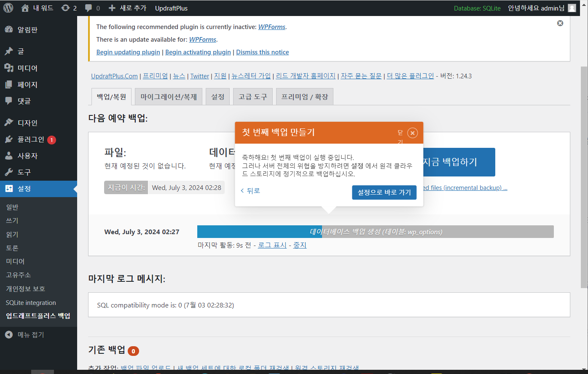
Task: Switch to the "프리미엄 / 확장" tab
Action: 305,96
